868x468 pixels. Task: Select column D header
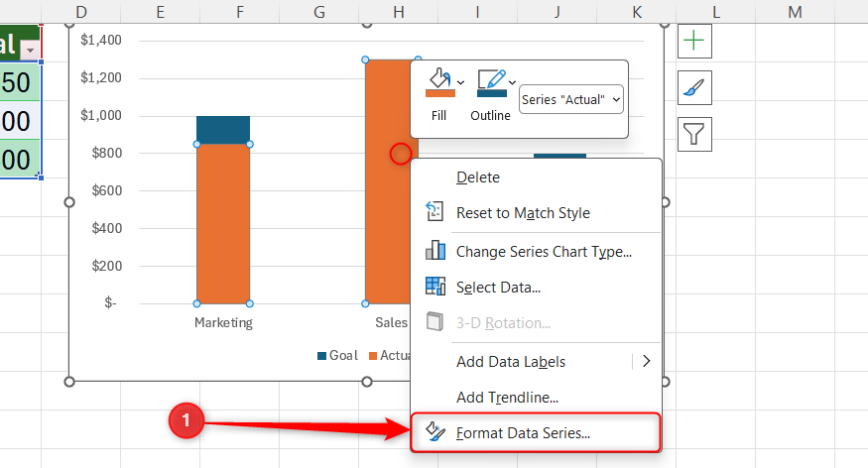click(x=80, y=12)
